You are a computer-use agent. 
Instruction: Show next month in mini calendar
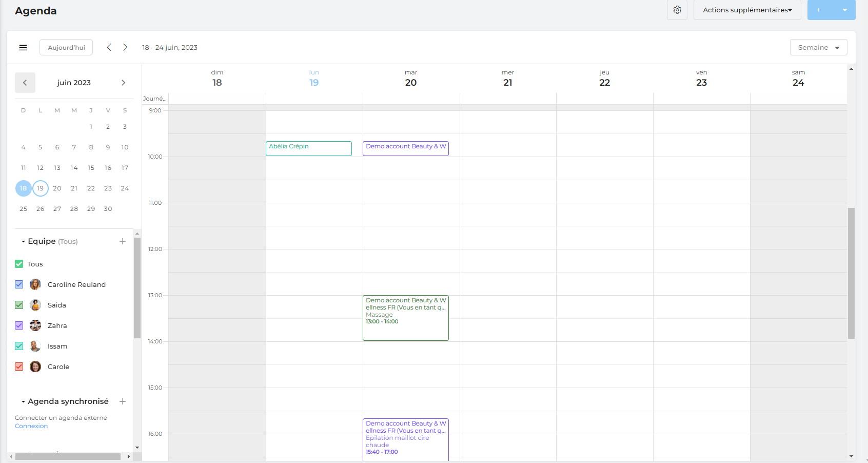(123, 83)
